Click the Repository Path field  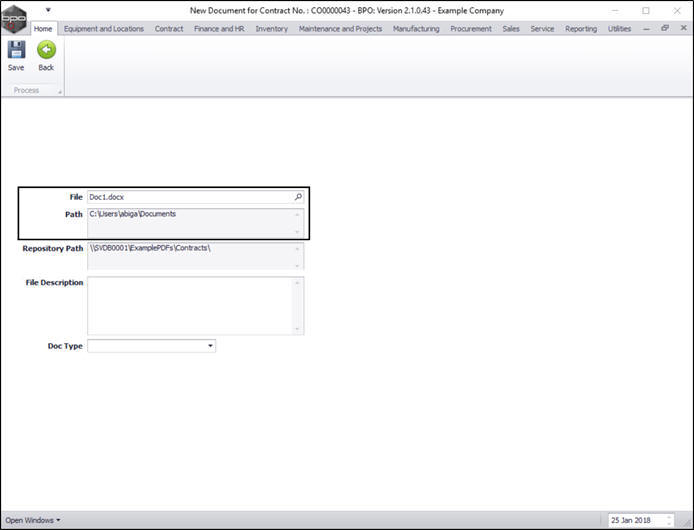[196, 256]
